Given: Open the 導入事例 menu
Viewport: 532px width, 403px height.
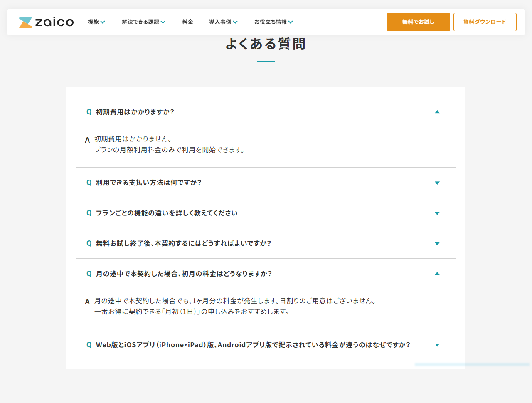Looking at the screenshot, I should [223, 22].
